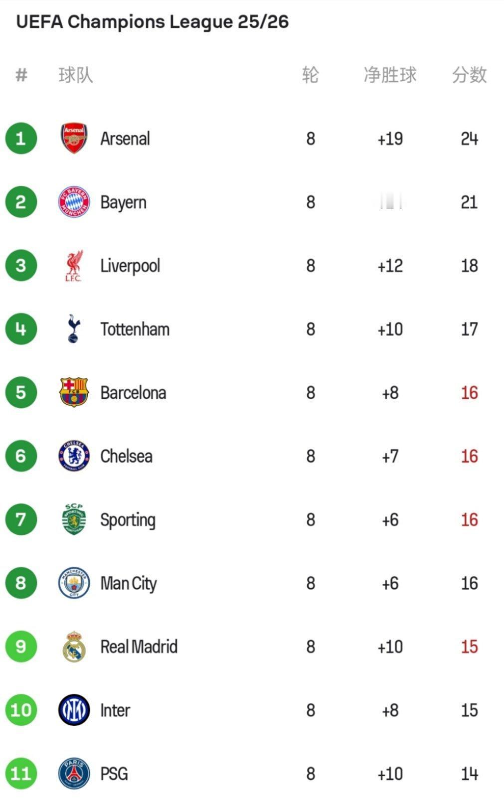
Task: Click the Man City club badge
Action: point(74,583)
